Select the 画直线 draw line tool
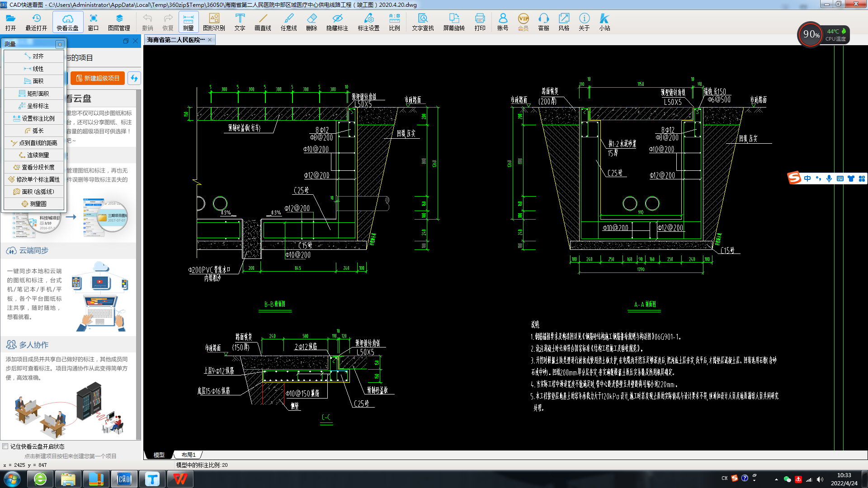The height and width of the screenshot is (488, 868). pos(263,22)
